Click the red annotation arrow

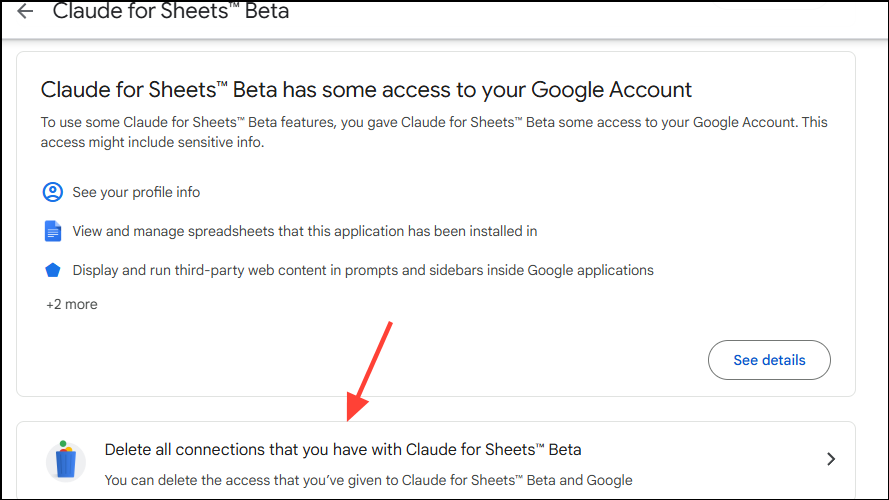coord(370,365)
